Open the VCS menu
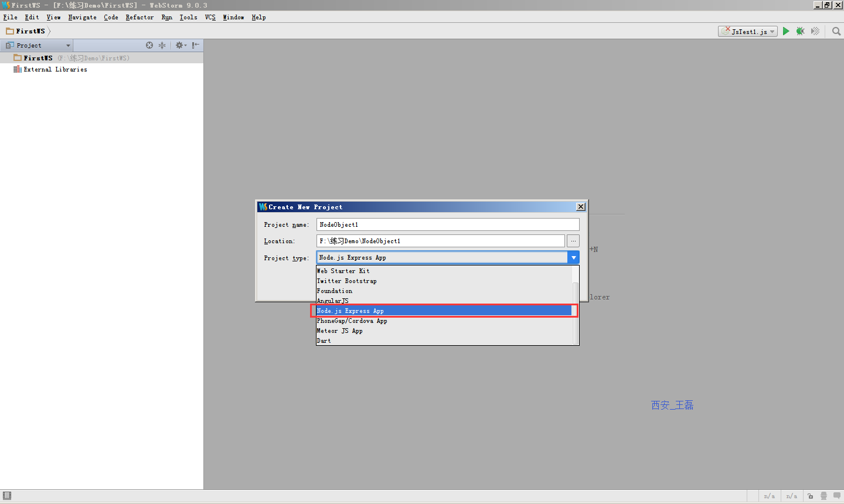Viewport: 844px width, 504px height. [x=210, y=17]
